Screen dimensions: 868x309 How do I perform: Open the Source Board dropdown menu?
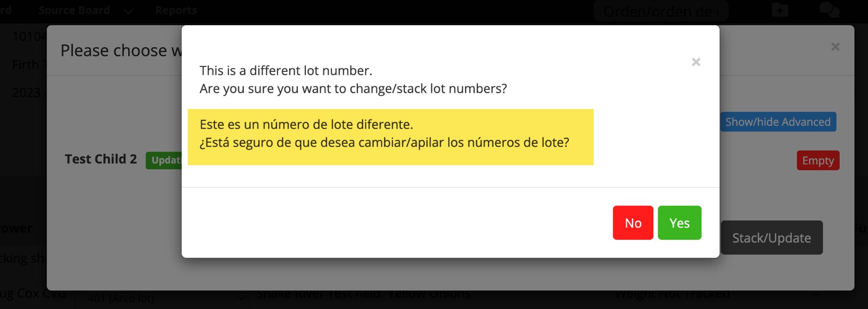74,10
